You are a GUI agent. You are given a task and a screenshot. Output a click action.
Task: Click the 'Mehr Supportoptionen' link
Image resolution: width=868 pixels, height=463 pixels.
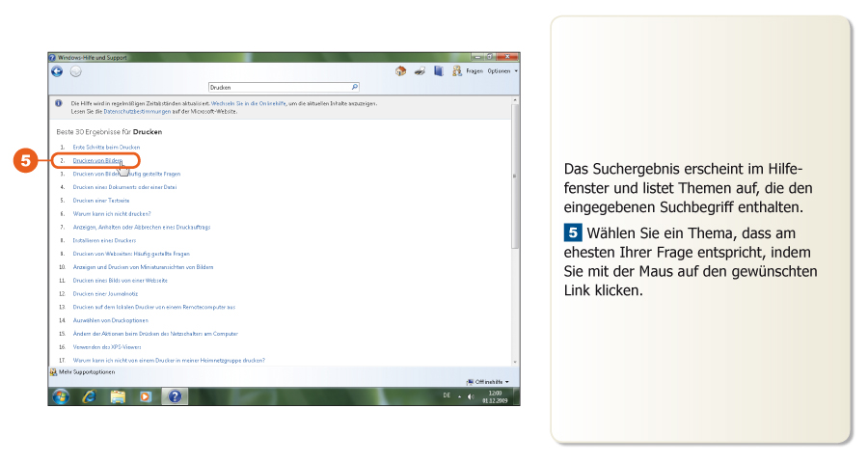87,371
